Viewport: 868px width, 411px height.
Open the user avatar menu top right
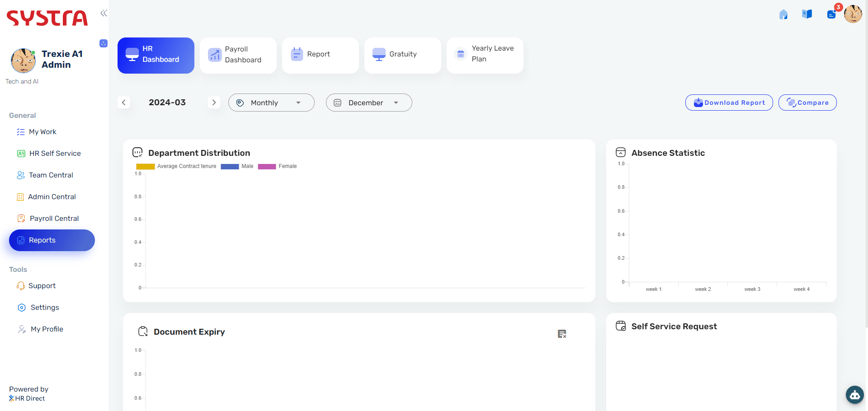[853, 14]
